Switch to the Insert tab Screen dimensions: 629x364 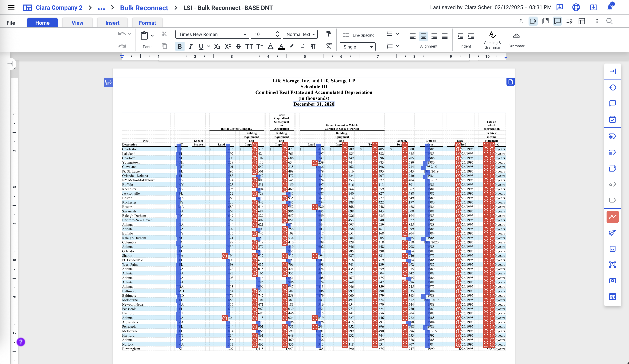tap(112, 23)
